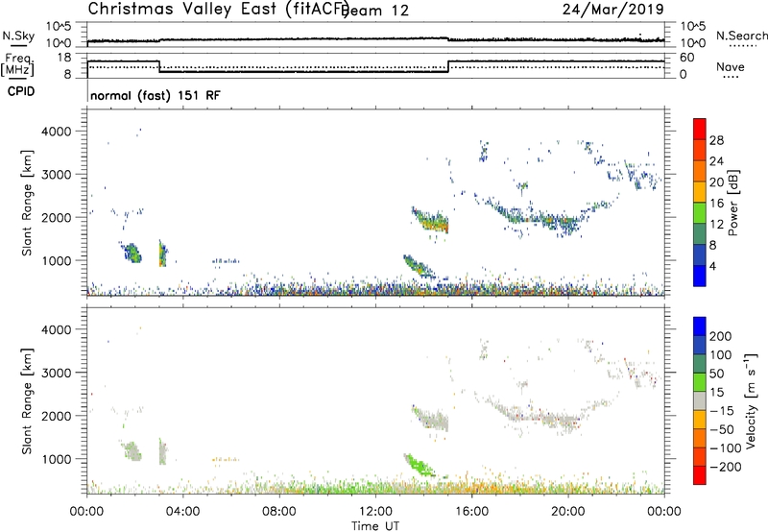Click the "16:00" time axis tick label
Screen dimensions: 768x532
[471, 512]
